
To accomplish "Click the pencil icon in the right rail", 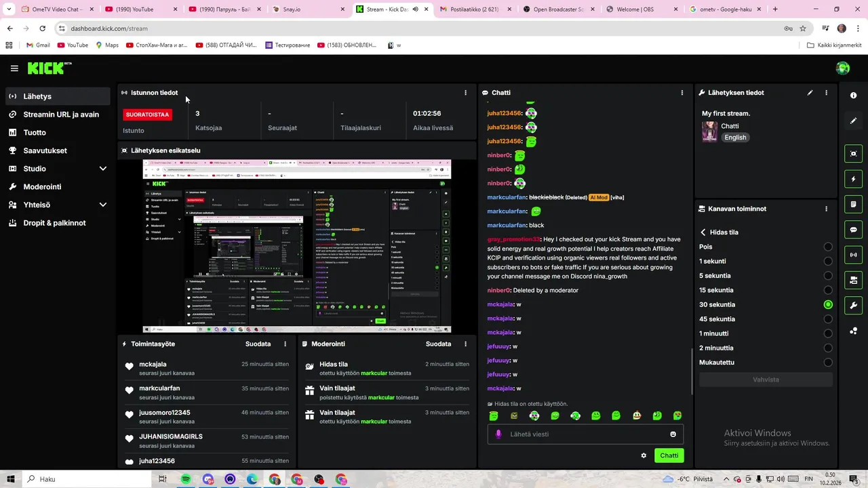I will point(854,121).
